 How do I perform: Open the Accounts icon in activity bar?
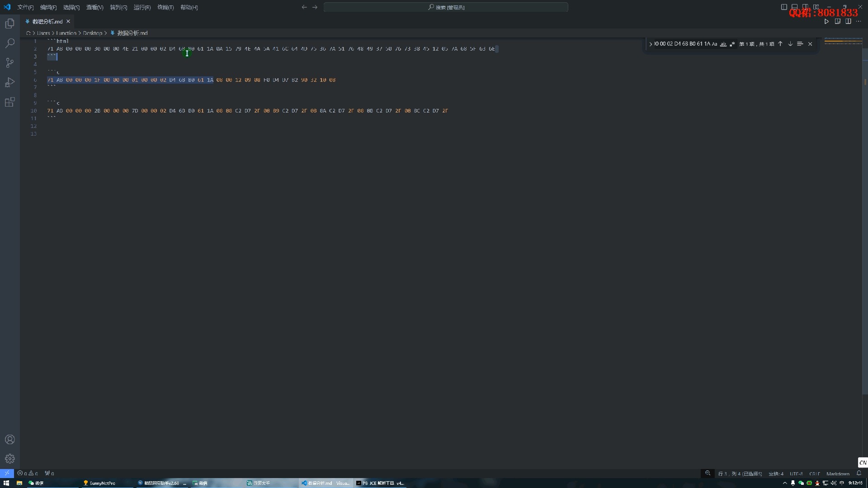point(9,440)
